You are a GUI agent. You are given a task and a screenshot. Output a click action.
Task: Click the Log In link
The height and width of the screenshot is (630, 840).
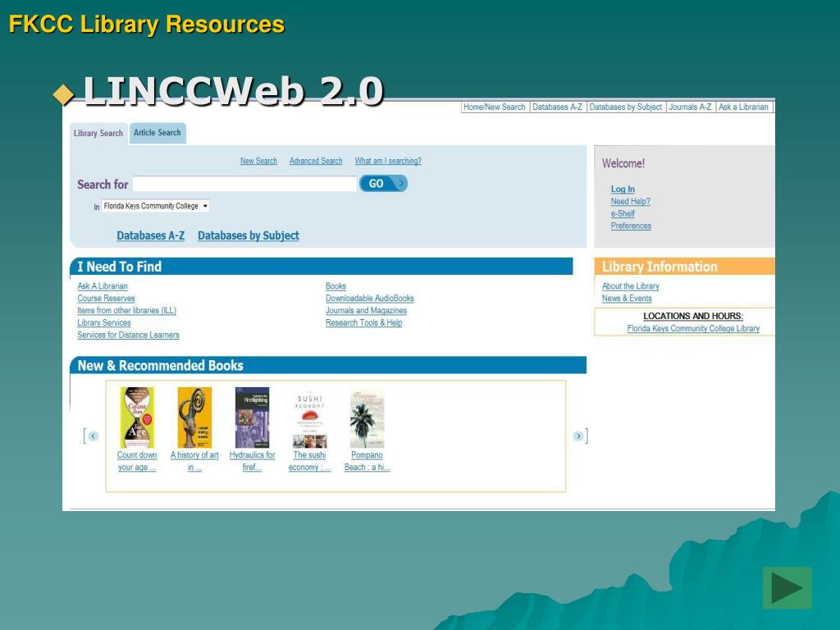pos(623,189)
